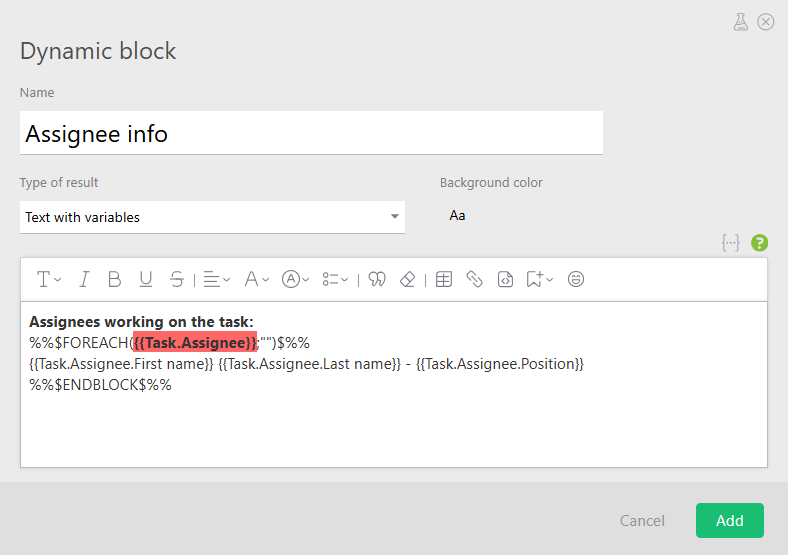Screen dimensions: 788x555
Task: Click the green help icon
Action: (x=759, y=242)
